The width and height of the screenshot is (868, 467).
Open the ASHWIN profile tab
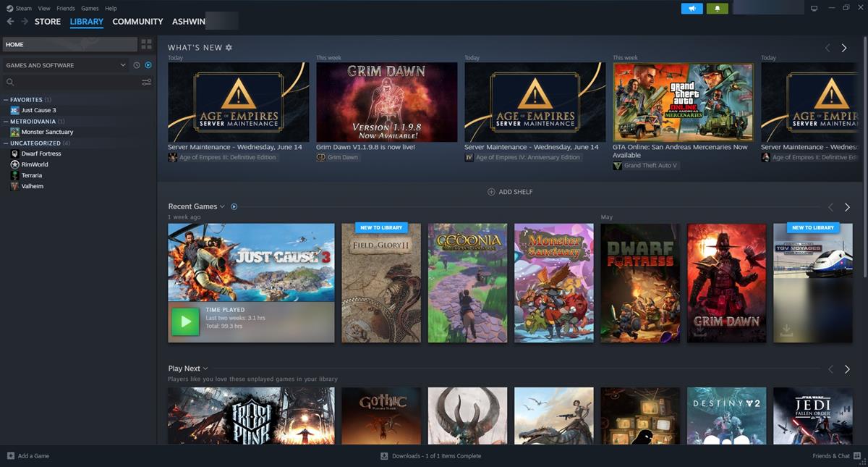[189, 22]
